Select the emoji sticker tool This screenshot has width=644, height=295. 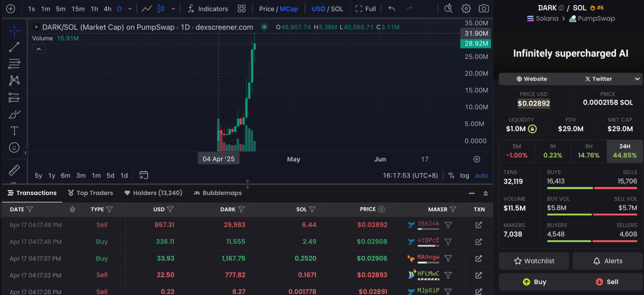14,147
